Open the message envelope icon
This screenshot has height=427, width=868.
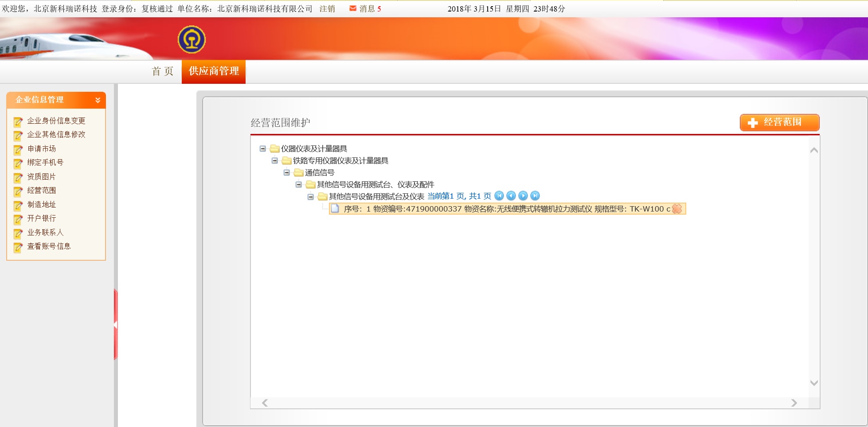click(353, 8)
